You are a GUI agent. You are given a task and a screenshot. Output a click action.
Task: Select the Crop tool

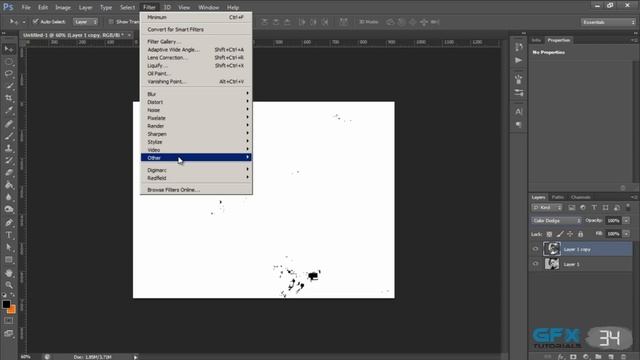pos(9,98)
